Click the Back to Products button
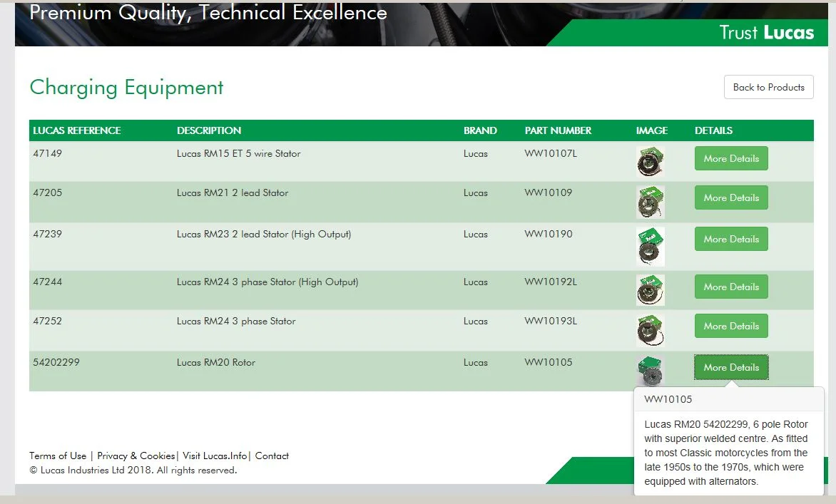This screenshot has width=836, height=504. tap(768, 87)
